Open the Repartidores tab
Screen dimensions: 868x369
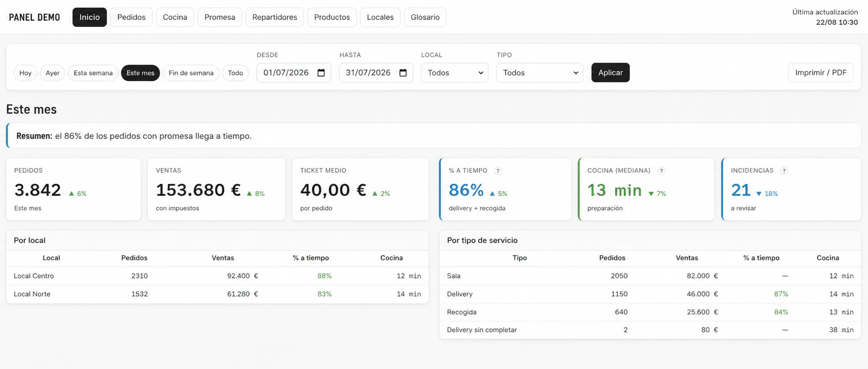(275, 17)
